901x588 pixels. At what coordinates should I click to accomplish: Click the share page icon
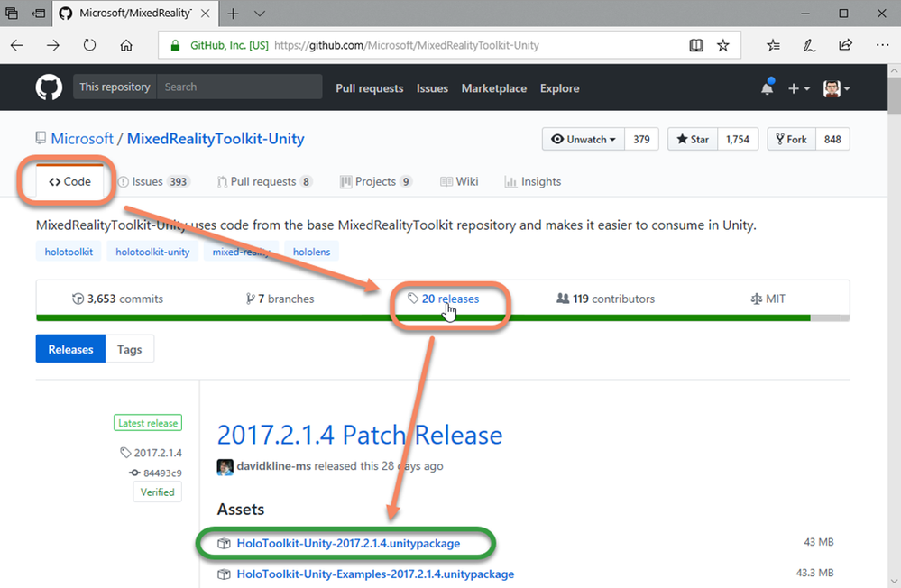[845, 45]
